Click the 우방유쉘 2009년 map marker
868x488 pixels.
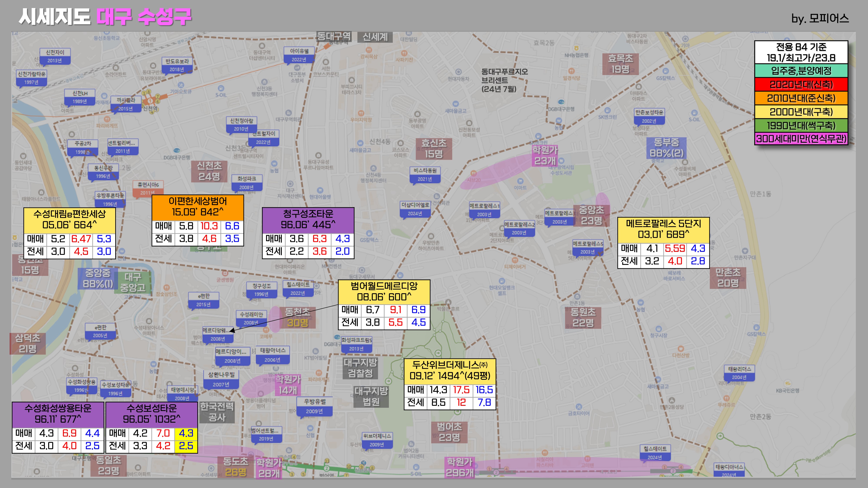314,406
